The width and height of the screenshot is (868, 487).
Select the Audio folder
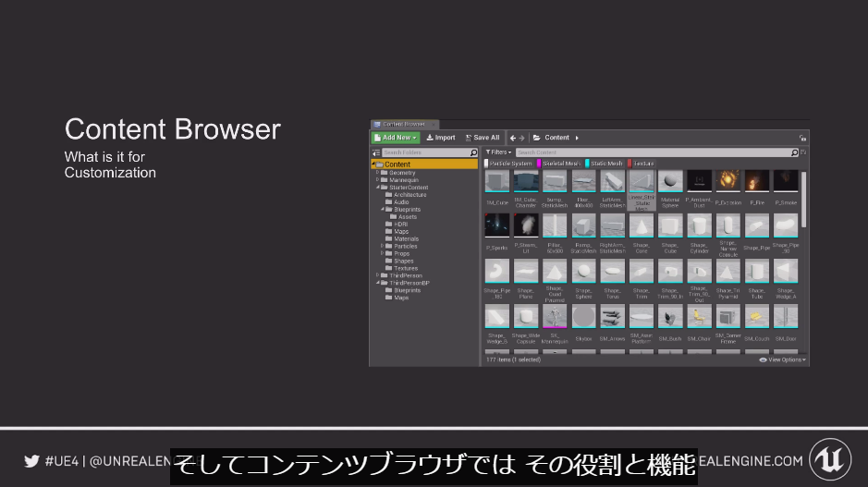tap(397, 202)
